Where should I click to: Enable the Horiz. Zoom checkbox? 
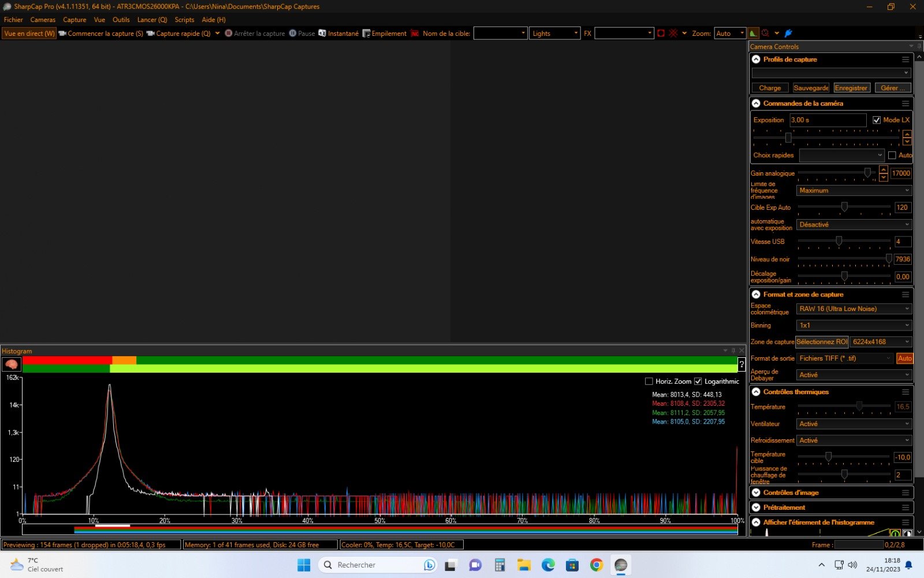coord(649,381)
